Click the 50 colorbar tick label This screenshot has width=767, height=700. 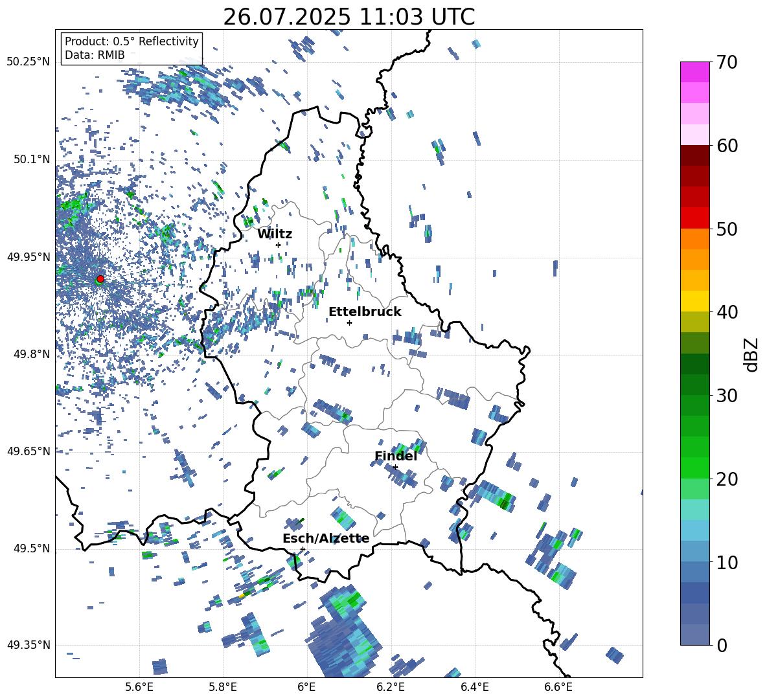tap(726, 229)
